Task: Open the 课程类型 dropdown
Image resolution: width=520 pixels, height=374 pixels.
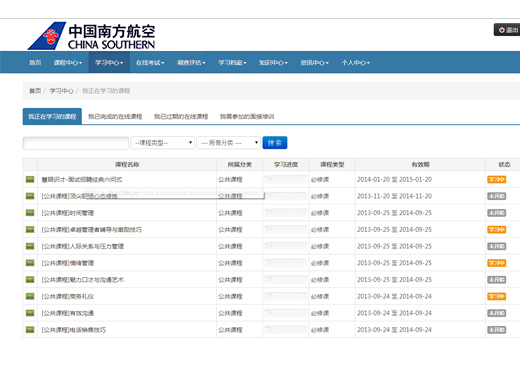Action: pos(162,143)
